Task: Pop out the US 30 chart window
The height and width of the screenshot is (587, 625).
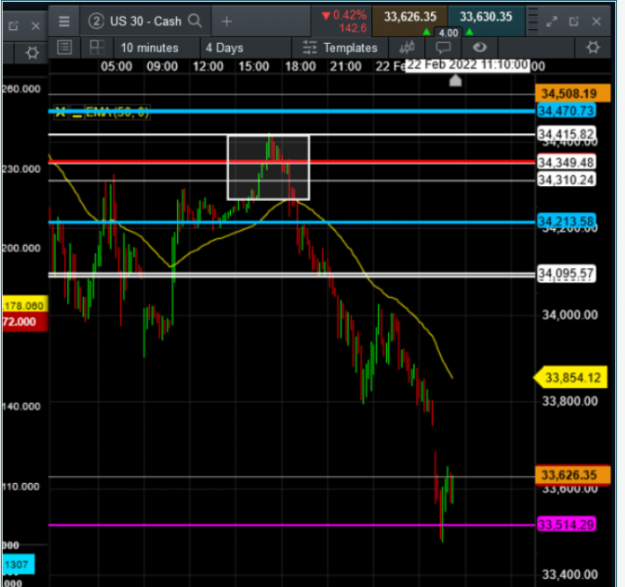Action: click(x=574, y=22)
